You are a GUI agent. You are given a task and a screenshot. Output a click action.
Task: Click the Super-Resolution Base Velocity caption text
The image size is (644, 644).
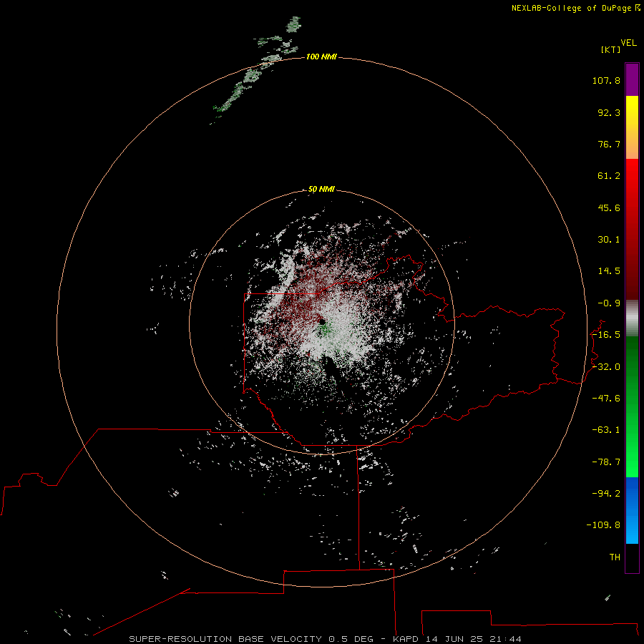[x=325, y=639]
